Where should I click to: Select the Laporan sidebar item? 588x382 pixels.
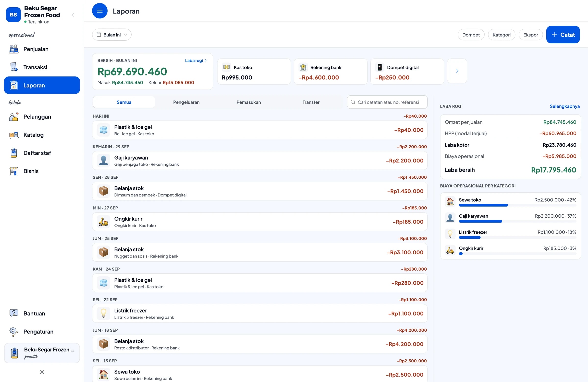(42, 85)
